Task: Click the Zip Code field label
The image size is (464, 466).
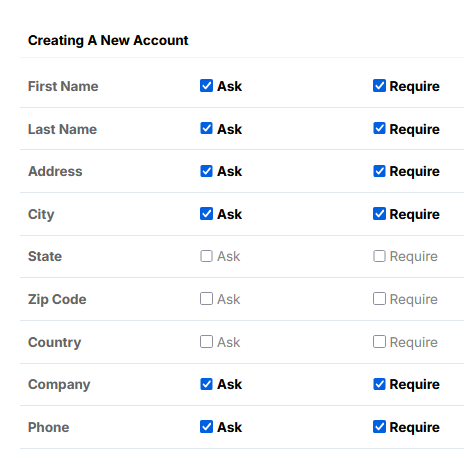Action: click(x=57, y=299)
